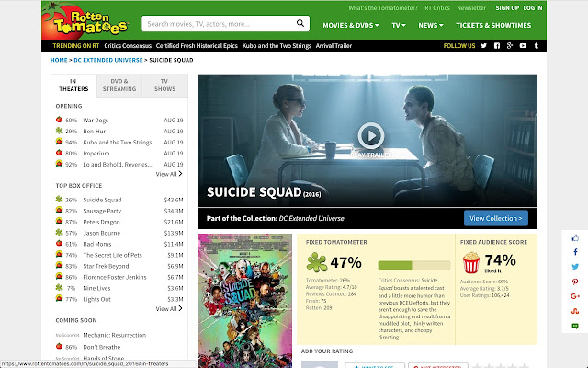588x368 pixels.
Task: Select In Theaters tab
Action: [73, 86]
